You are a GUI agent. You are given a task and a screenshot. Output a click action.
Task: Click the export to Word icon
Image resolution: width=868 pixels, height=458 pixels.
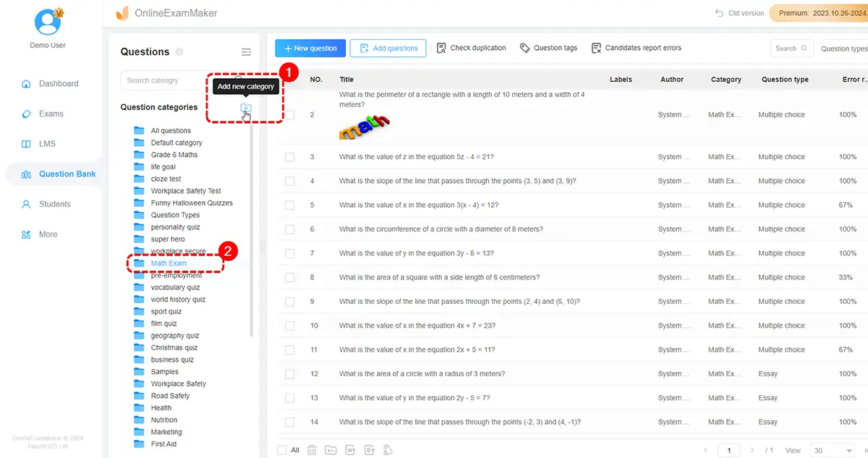(x=350, y=450)
